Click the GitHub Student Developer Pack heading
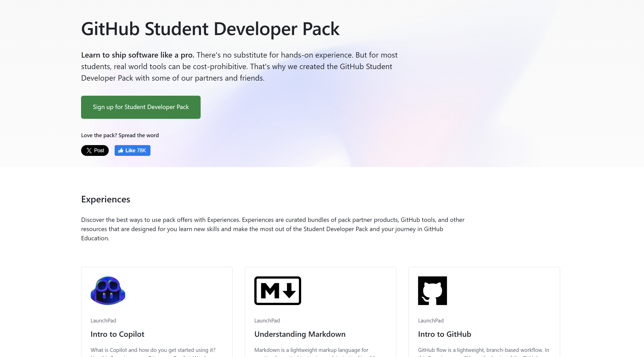The width and height of the screenshot is (644, 357). coord(210,29)
